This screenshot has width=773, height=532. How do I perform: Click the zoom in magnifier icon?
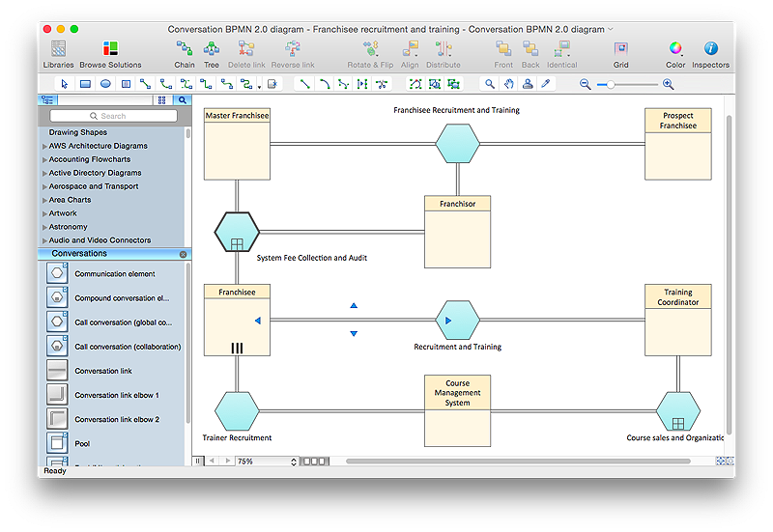pos(669,84)
